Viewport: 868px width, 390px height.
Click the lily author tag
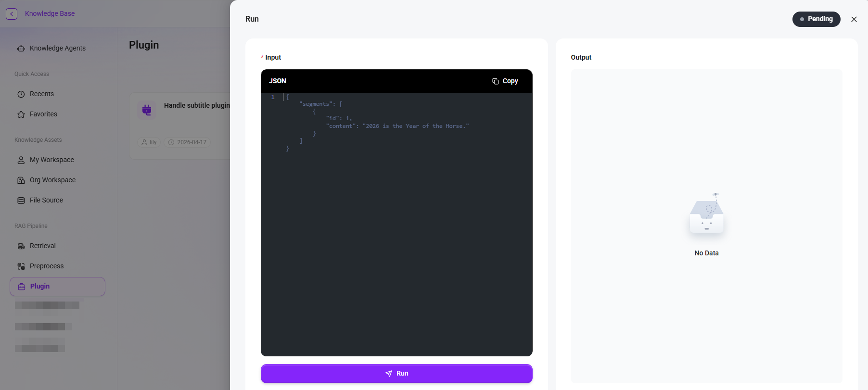[149, 142]
